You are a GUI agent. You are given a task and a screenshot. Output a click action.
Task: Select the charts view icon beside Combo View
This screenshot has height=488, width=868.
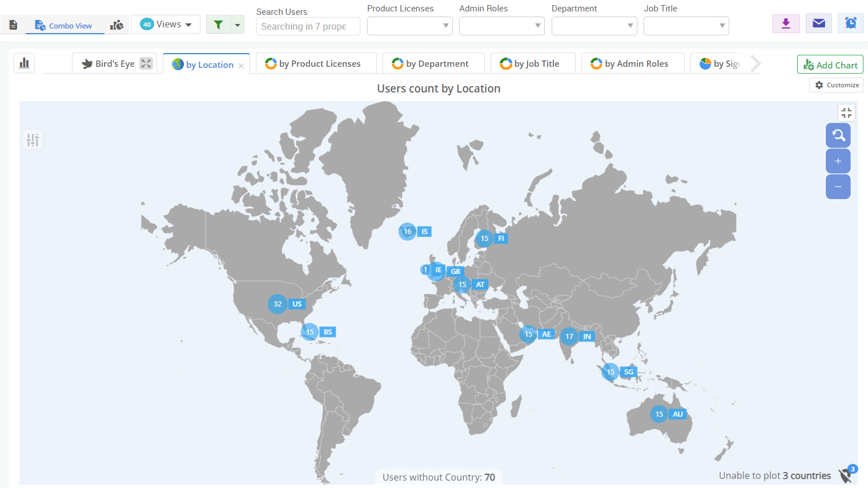coord(116,25)
